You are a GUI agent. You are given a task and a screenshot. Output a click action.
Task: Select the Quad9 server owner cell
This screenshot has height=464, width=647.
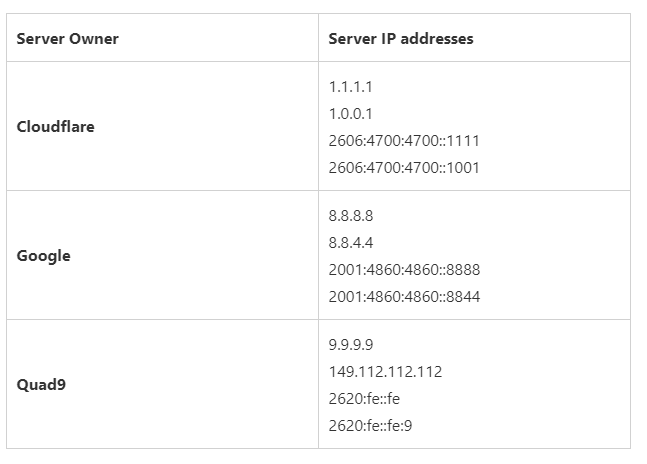[162, 384]
